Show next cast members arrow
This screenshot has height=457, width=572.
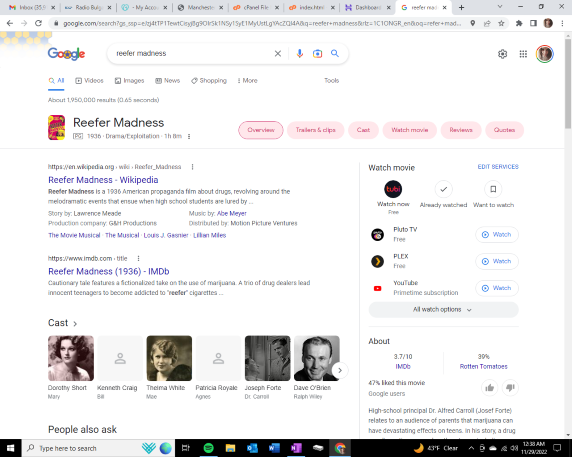tap(340, 370)
